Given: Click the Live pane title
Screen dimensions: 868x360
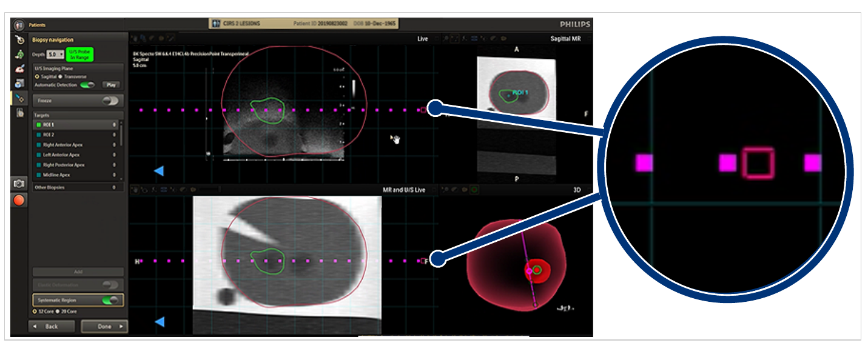Looking at the screenshot, I should 422,39.
